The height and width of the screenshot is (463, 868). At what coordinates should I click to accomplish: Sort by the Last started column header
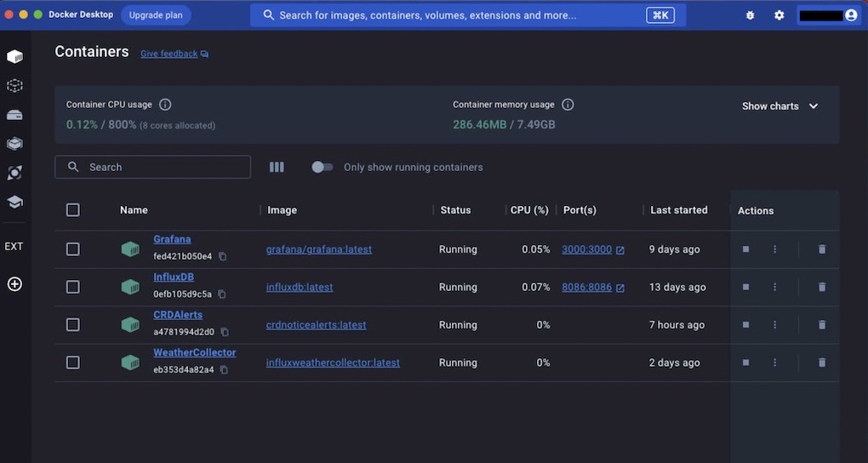coord(679,210)
